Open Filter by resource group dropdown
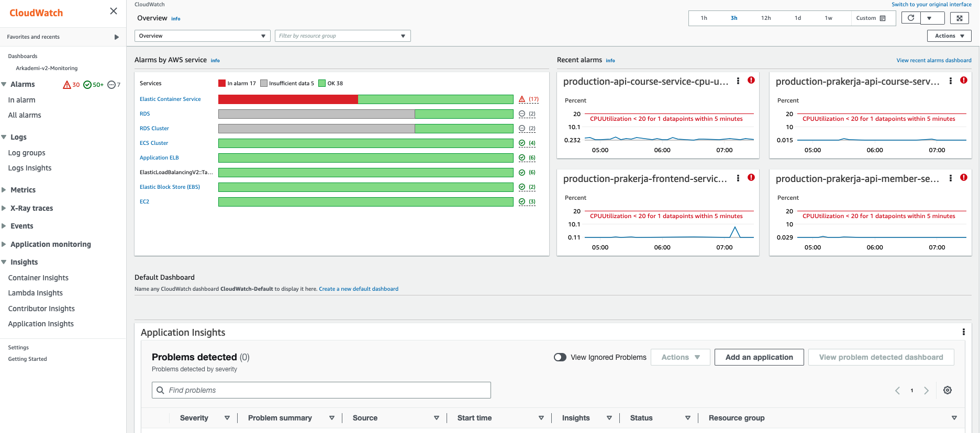The image size is (980, 433). click(342, 36)
